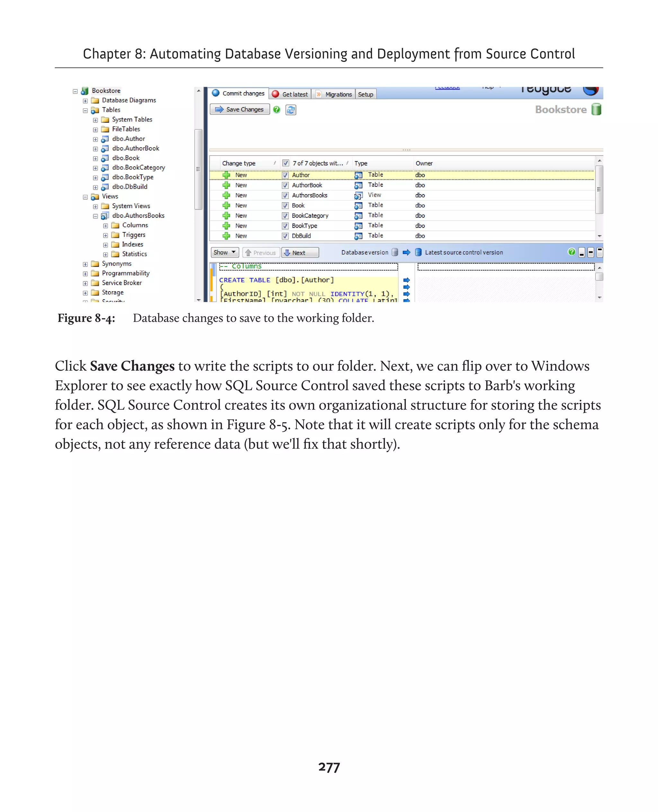Click green plus icon in DbBuild row
Screen dimensions: 658x812
[226, 236]
